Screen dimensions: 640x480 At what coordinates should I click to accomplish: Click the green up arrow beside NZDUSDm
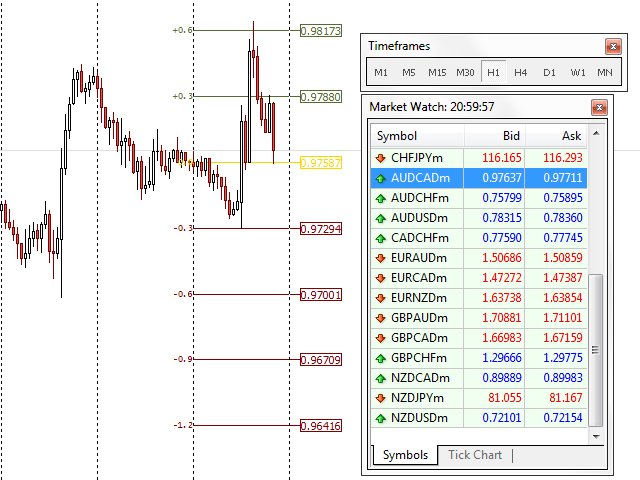tap(381, 418)
